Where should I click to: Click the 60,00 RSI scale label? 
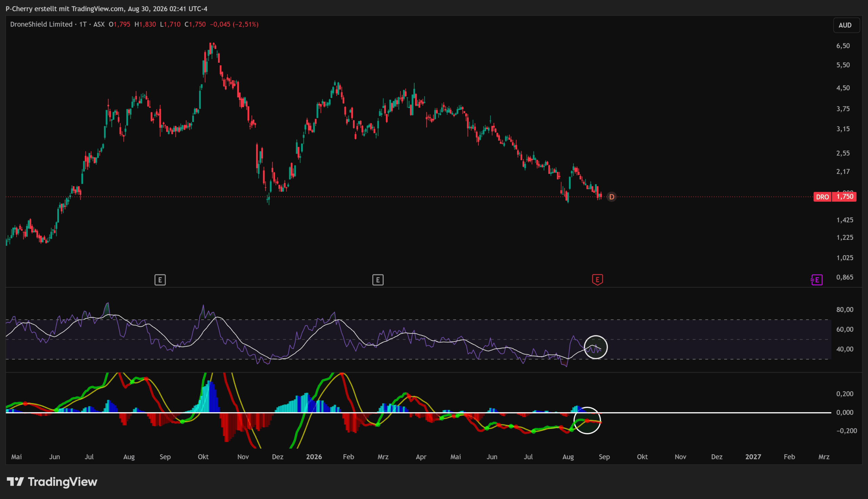pyautogui.click(x=845, y=330)
